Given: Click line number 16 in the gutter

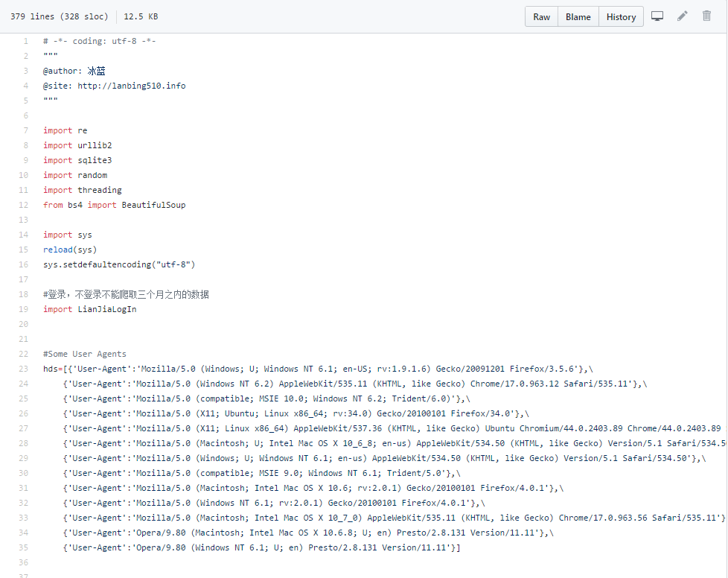Looking at the screenshot, I should [x=25, y=264].
